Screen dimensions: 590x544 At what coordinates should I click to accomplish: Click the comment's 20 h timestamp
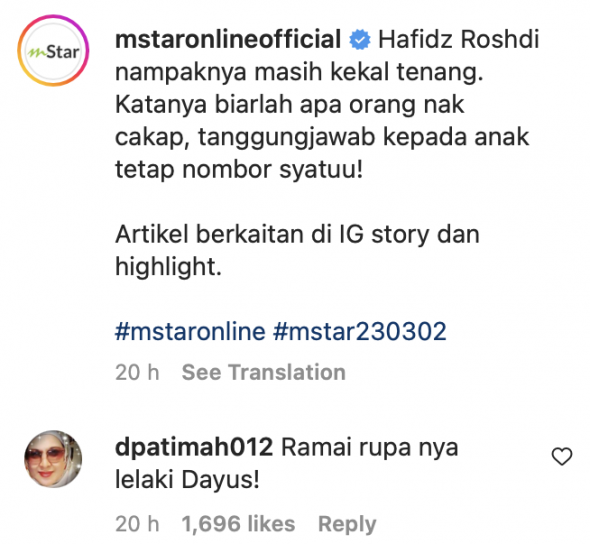point(137,524)
